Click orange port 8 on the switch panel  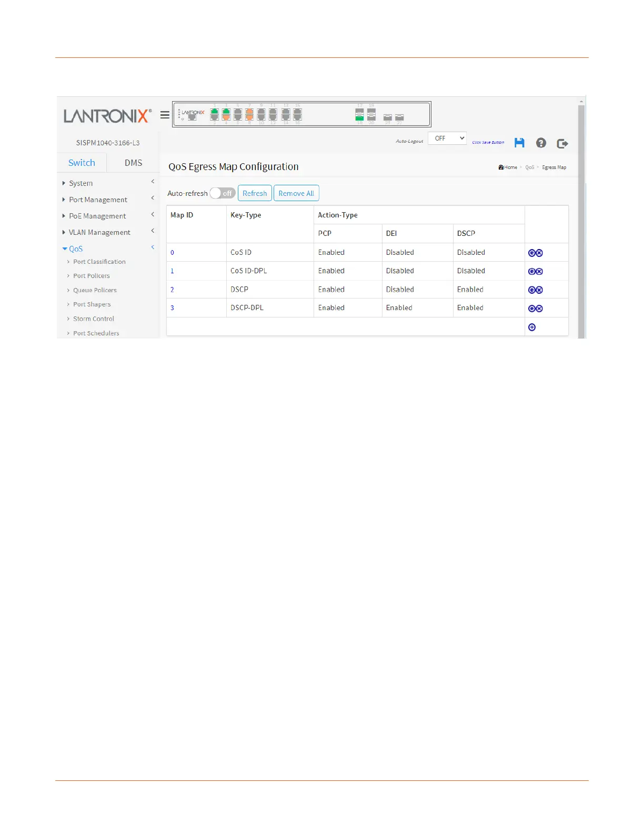(249, 116)
